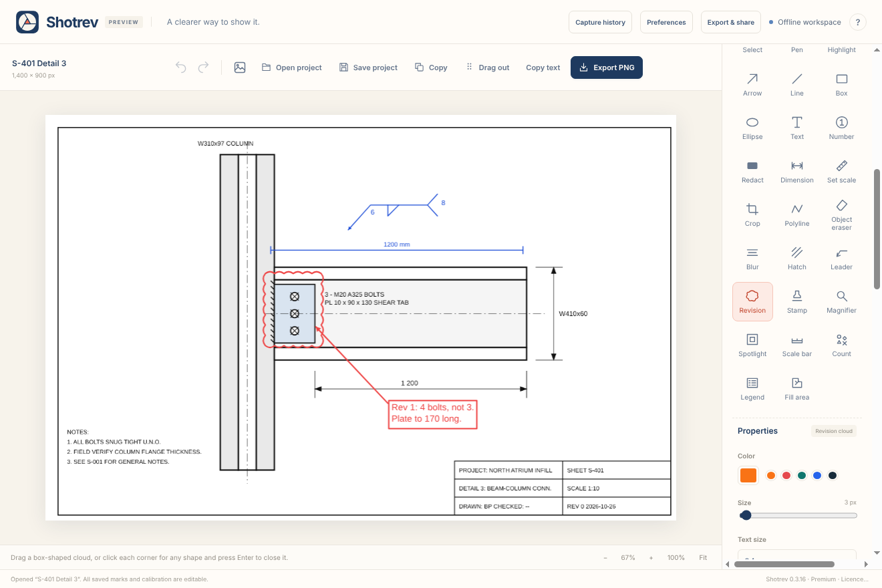Pick the Number marker tool
Screen dimensions: 882x588
(842, 128)
